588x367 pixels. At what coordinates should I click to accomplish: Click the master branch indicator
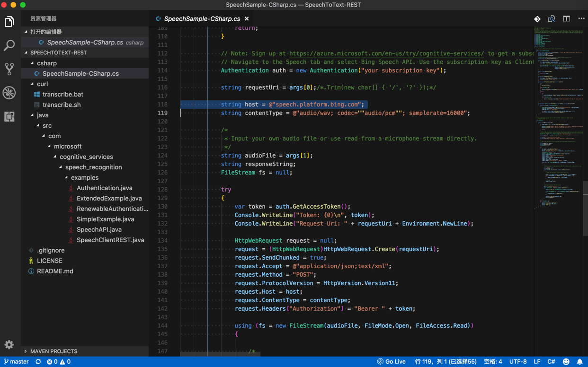click(x=17, y=362)
